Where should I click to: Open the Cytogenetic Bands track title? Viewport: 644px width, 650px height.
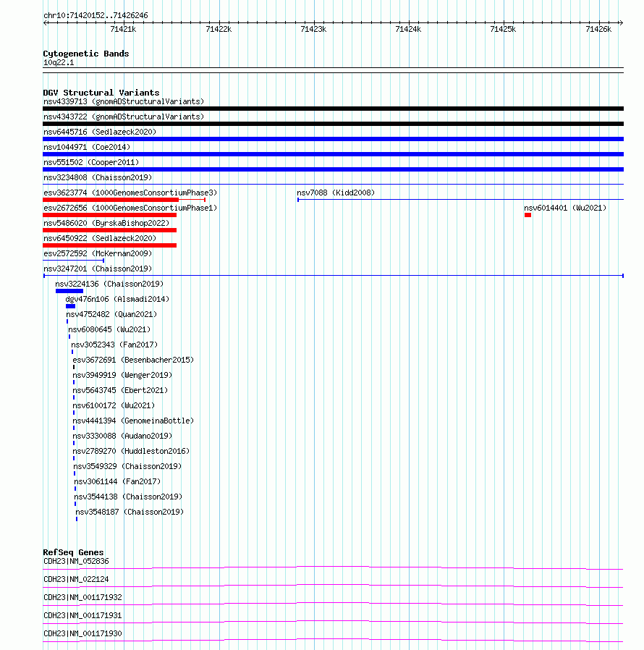pos(86,54)
